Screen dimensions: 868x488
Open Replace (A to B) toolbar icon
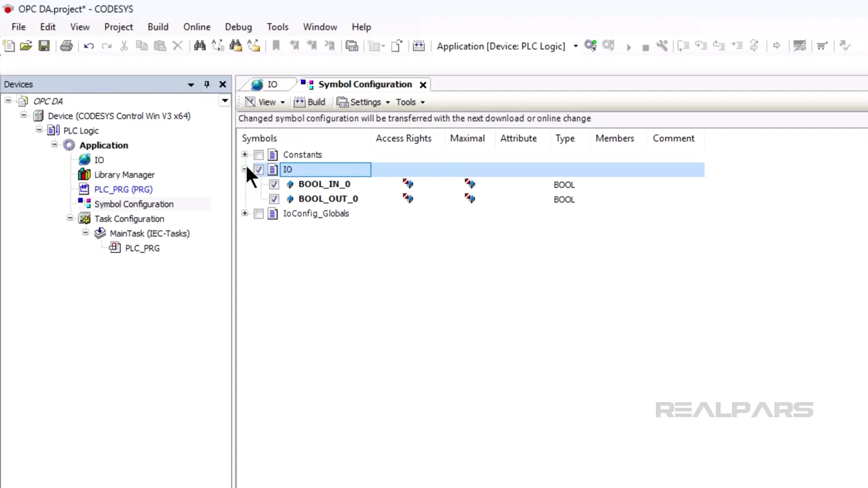pyautogui.click(x=218, y=46)
